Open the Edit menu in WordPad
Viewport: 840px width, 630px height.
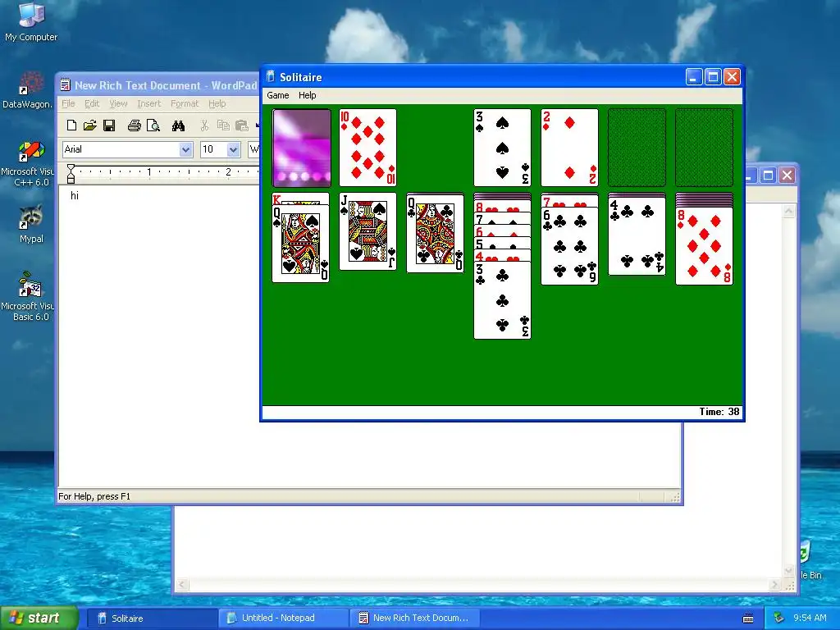point(92,103)
